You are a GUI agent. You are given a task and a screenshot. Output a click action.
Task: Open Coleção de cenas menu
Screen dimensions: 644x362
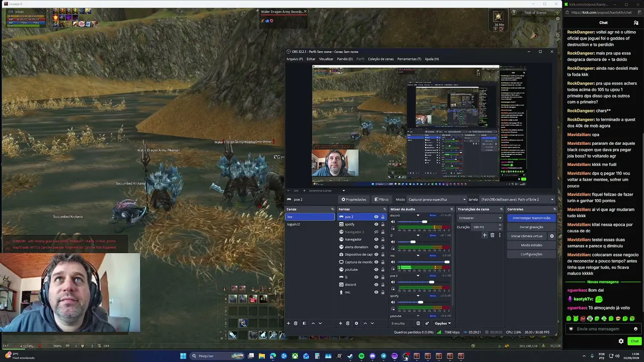coord(381,59)
